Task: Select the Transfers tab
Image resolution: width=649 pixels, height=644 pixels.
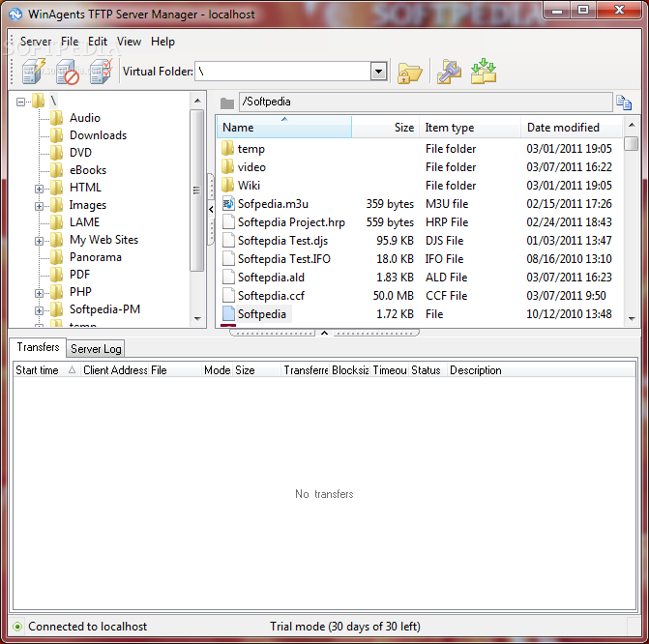Action: click(x=38, y=347)
